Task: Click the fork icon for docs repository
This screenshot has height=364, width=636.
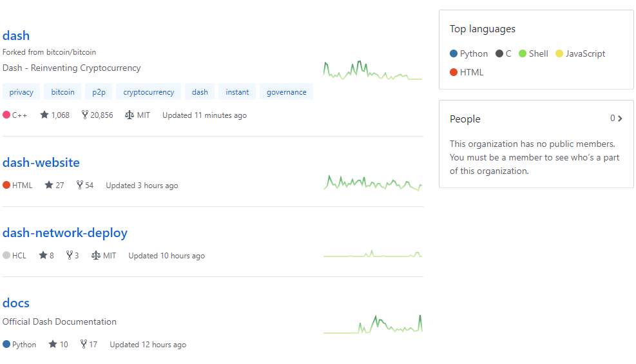Action: [x=84, y=344]
